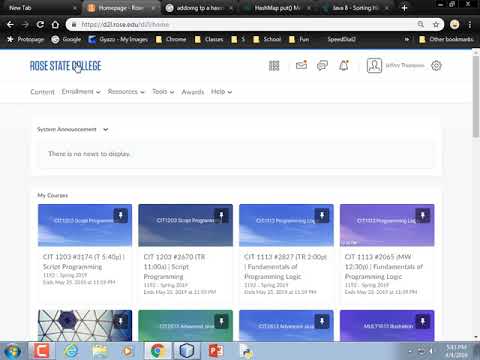Go back with the browser back arrow
Viewport: 480px width, 360px height.
(x=10, y=24)
